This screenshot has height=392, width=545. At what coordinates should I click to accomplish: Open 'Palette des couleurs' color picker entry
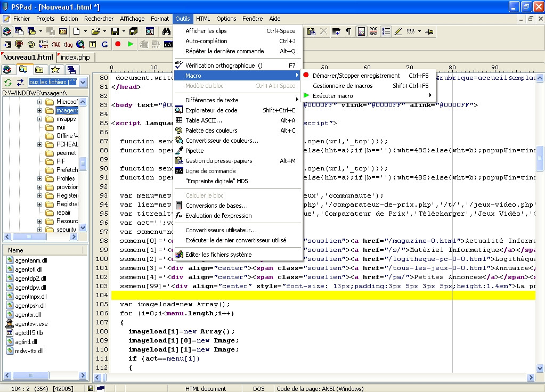pos(211,130)
